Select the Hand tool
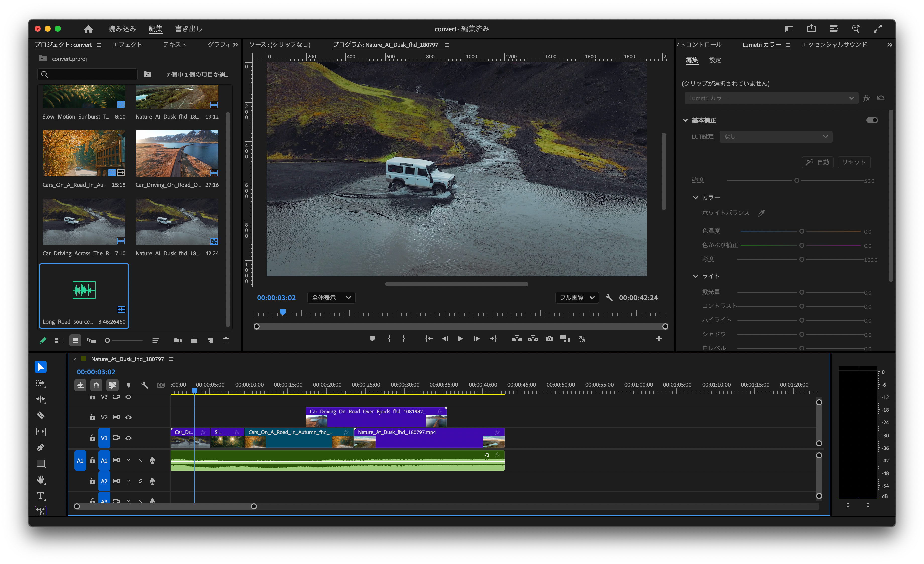 pyautogui.click(x=40, y=480)
